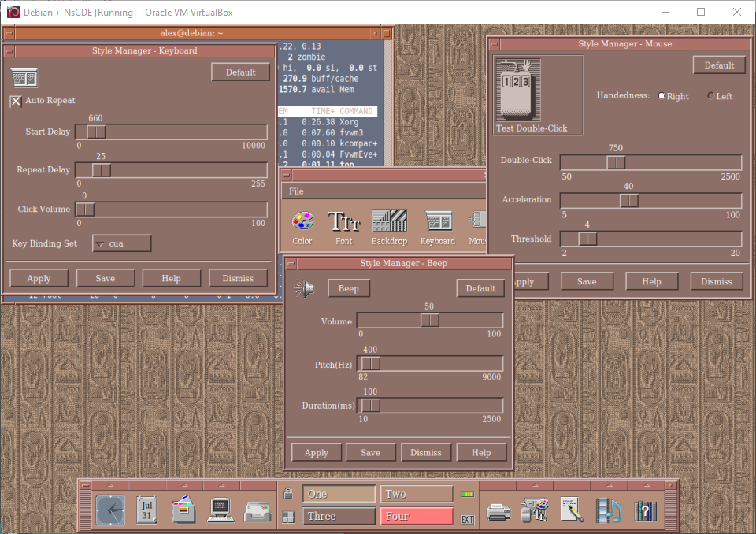Open the Backdrop style settings
Viewport: 756px width, 534px height.
point(389,221)
